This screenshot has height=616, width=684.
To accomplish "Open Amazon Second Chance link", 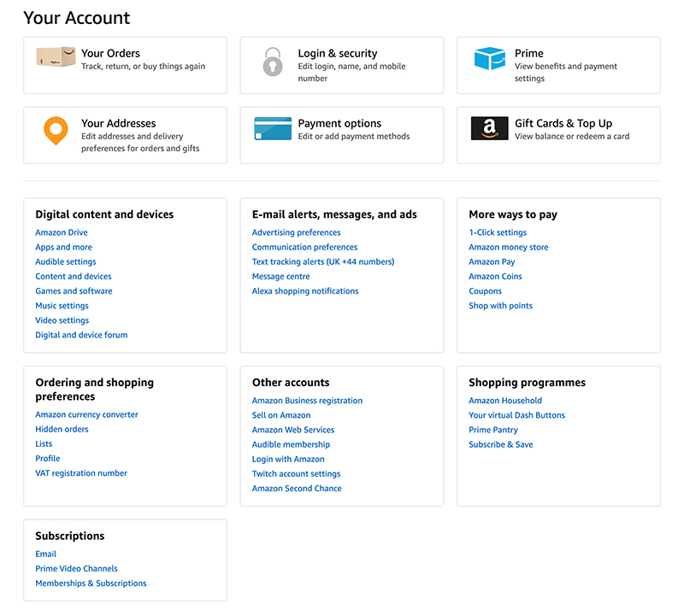I will (x=297, y=488).
